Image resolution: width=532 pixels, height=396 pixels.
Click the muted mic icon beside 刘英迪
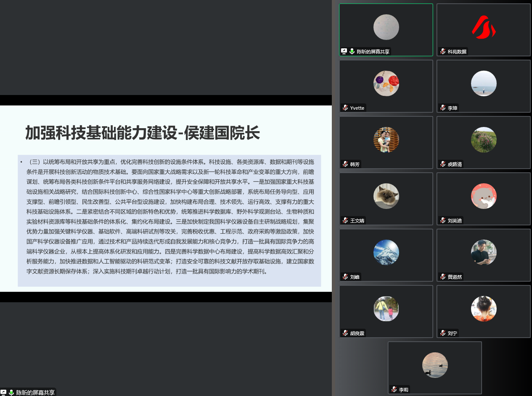point(442,221)
